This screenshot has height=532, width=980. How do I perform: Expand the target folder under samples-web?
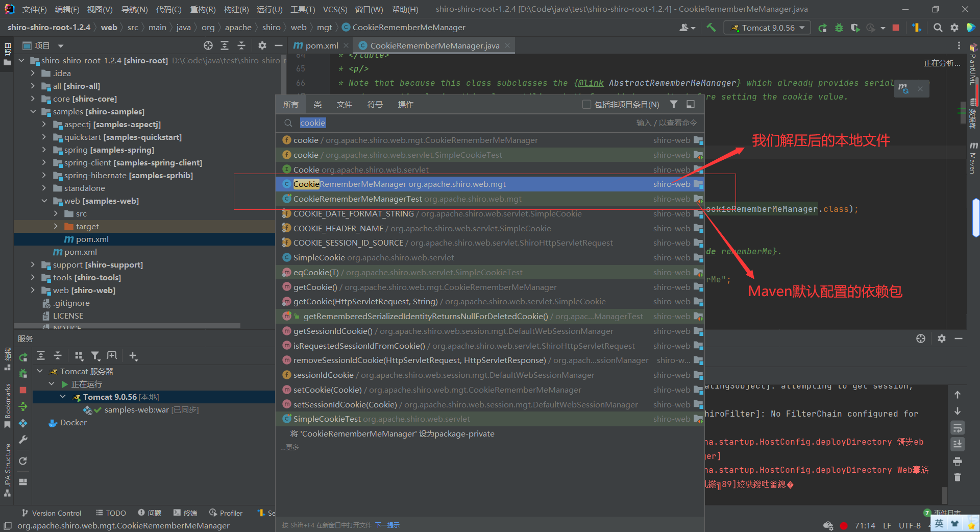tap(56, 226)
